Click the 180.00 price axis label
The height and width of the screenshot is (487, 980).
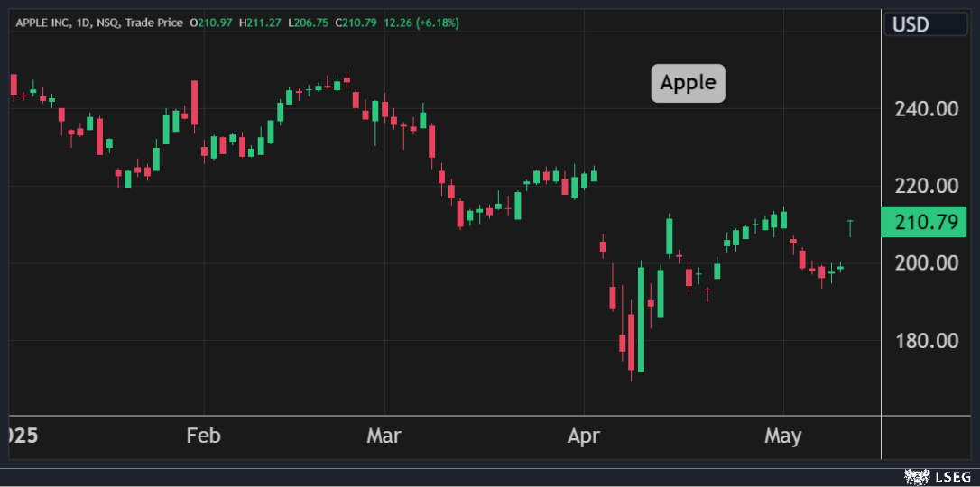pos(925,341)
